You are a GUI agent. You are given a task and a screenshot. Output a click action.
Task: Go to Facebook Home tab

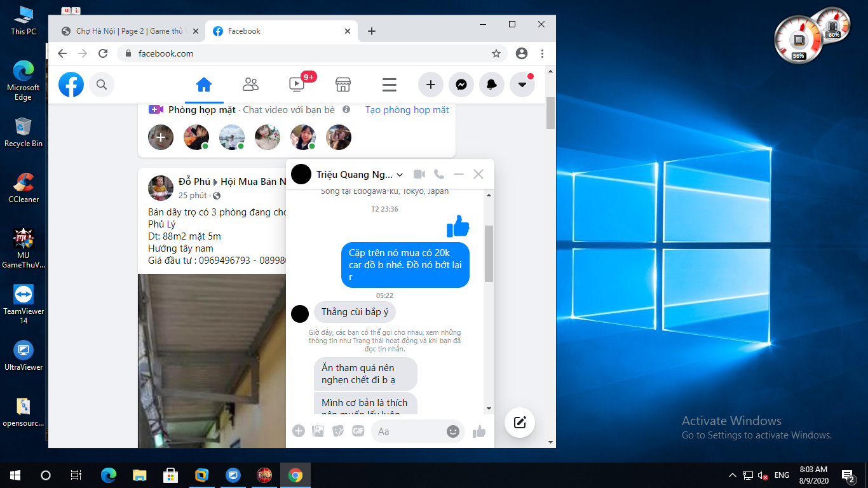pyautogui.click(x=204, y=85)
